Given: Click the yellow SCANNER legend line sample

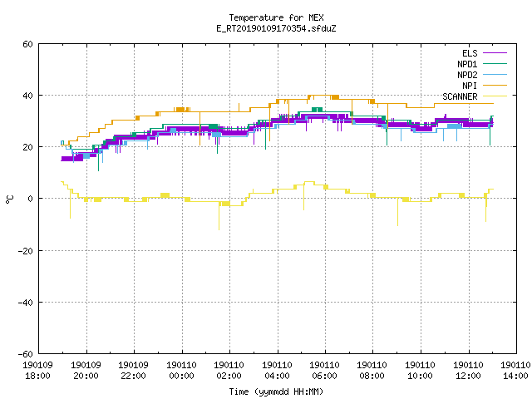Looking at the screenshot, I should point(495,96).
